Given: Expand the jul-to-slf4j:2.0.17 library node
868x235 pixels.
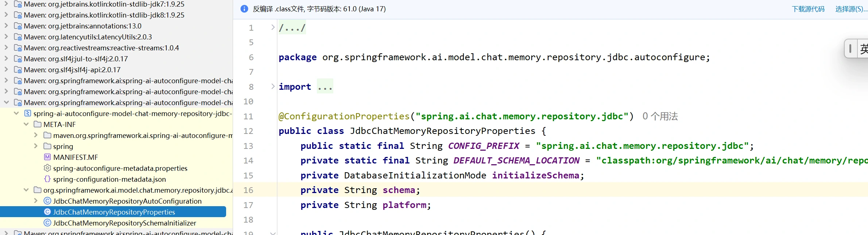Looking at the screenshot, I should click(x=6, y=59).
